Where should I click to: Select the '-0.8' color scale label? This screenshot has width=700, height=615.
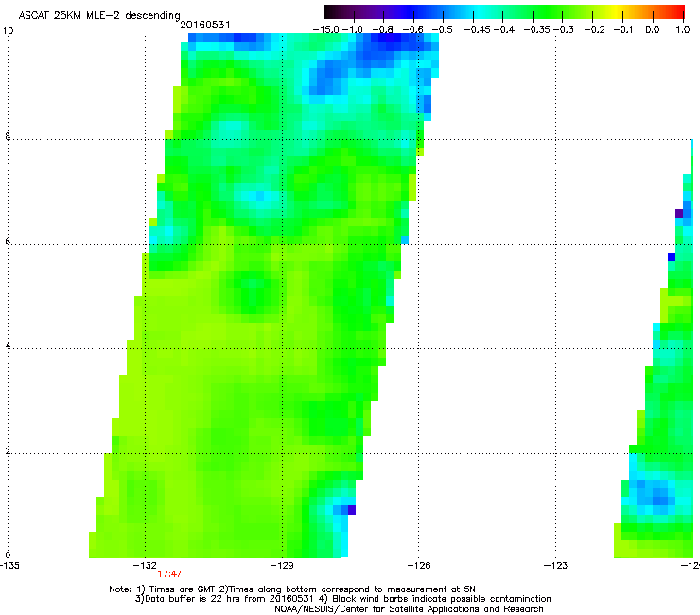383,30
